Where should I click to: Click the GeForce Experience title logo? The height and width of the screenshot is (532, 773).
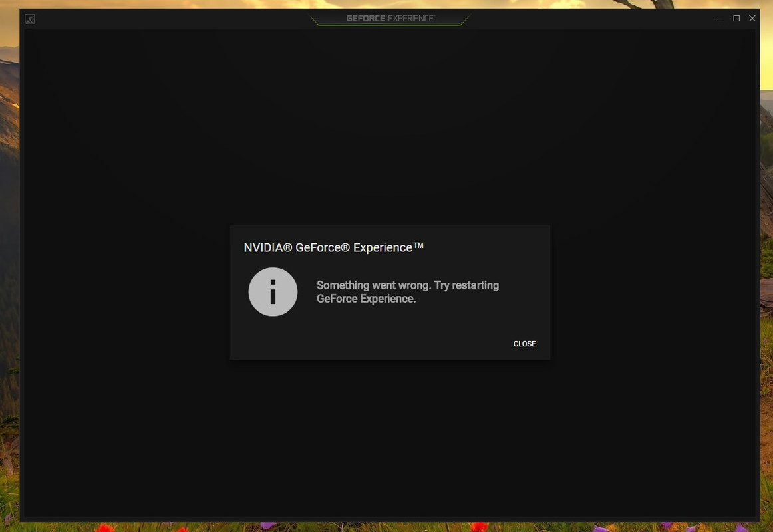[389, 18]
